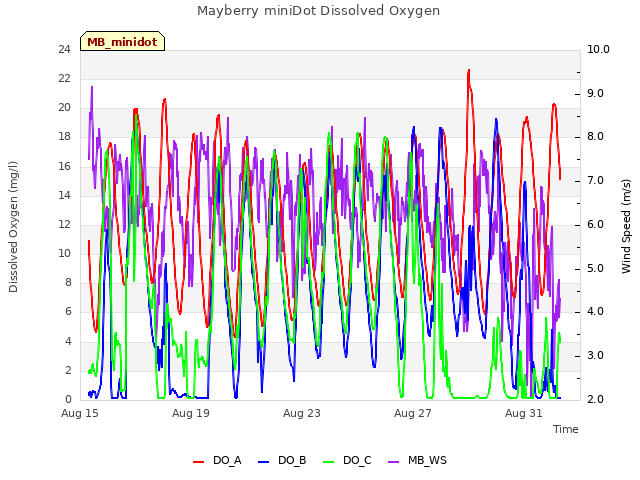Click the 6.0 value on wind axis
Viewport: 640px width, 480px height.
point(596,224)
